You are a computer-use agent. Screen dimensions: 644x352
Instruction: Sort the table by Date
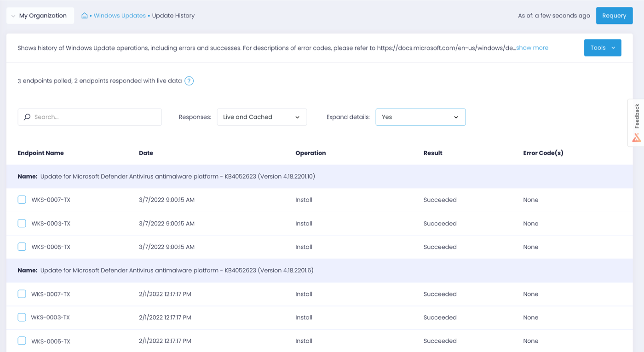146,153
